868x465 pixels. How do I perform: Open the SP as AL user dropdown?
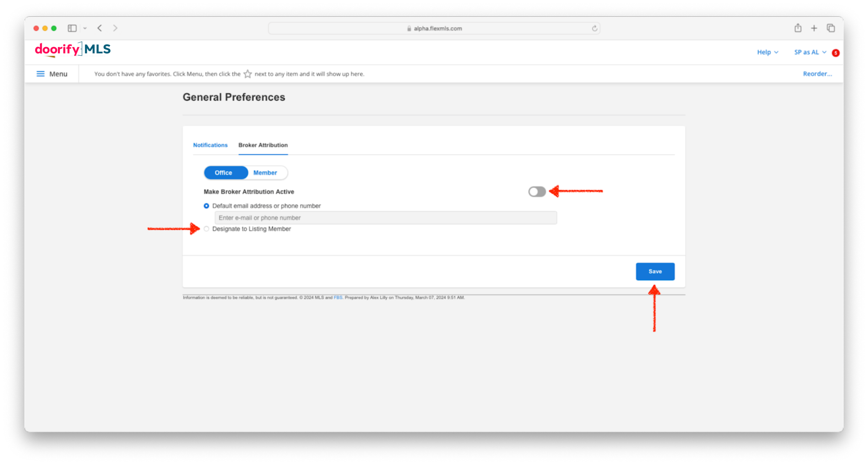(810, 52)
